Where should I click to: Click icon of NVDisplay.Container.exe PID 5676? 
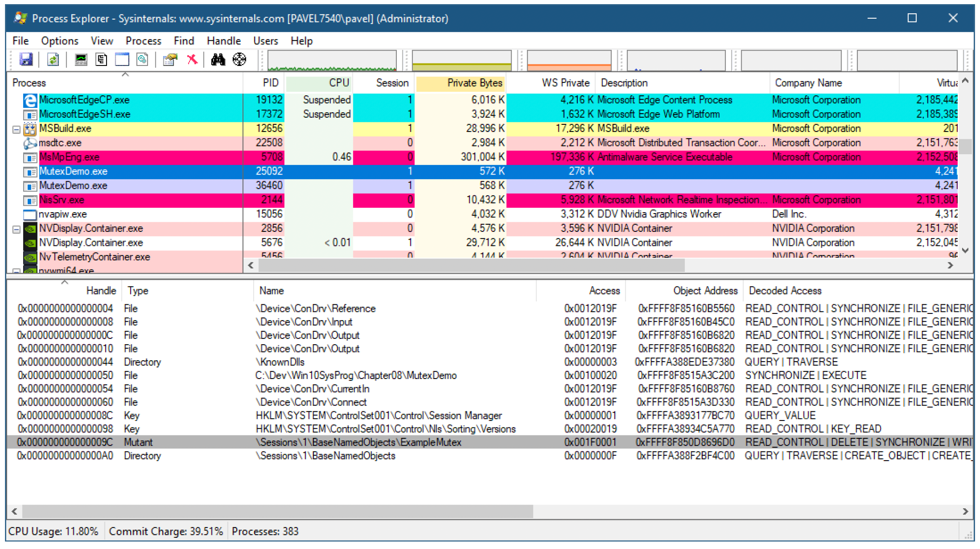[30, 243]
